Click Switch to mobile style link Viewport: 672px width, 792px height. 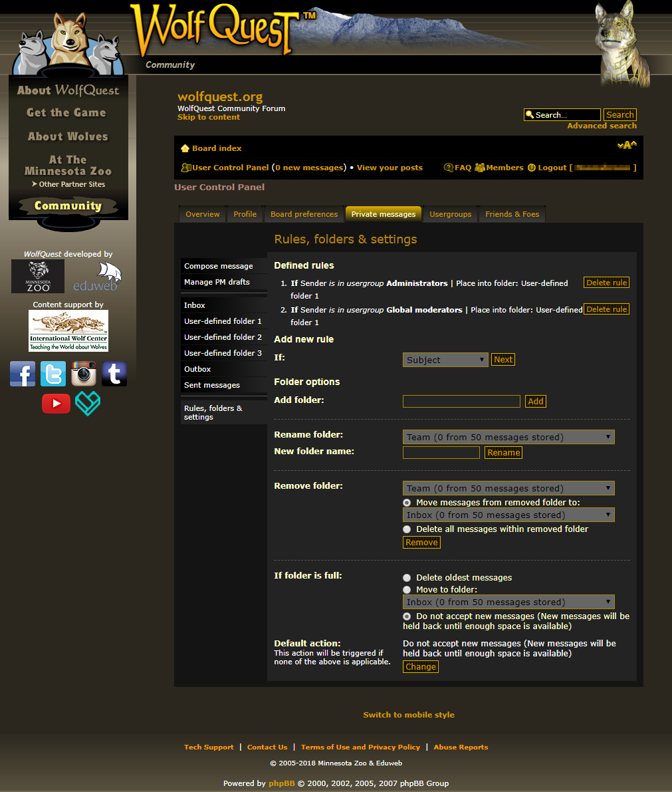click(409, 715)
